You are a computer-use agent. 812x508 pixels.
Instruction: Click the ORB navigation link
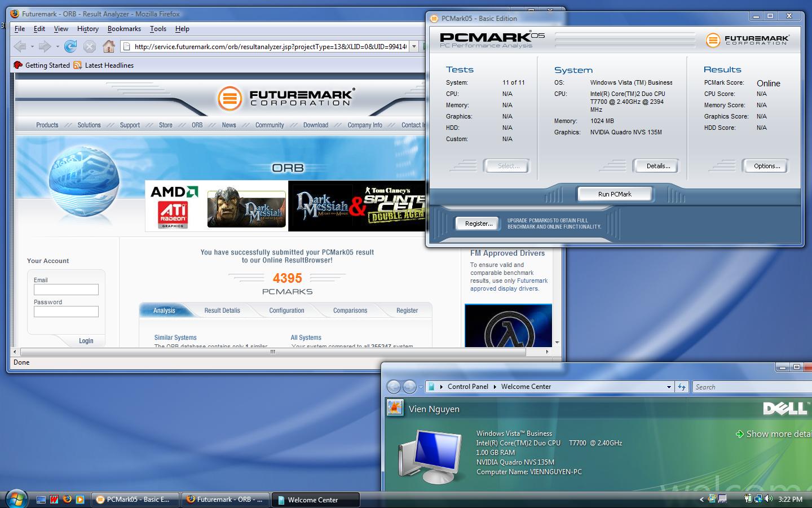click(197, 125)
